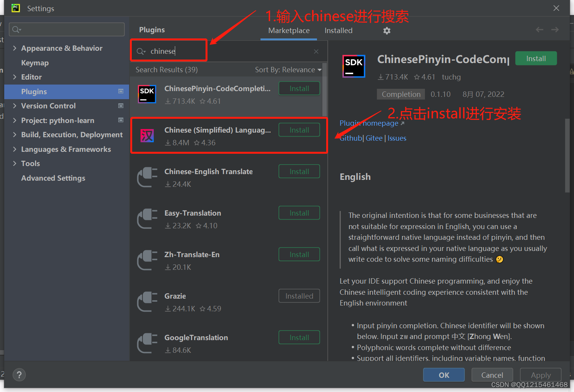Click the Cancel button
This screenshot has width=574, height=392.
pos(492,375)
